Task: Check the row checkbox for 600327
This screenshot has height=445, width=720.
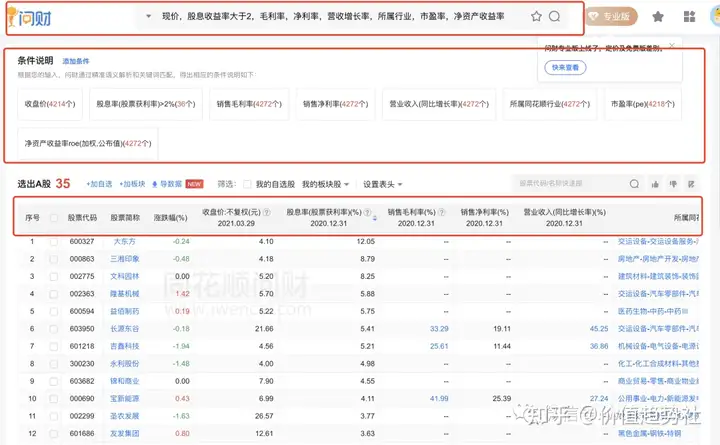Action: [x=54, y=242]
